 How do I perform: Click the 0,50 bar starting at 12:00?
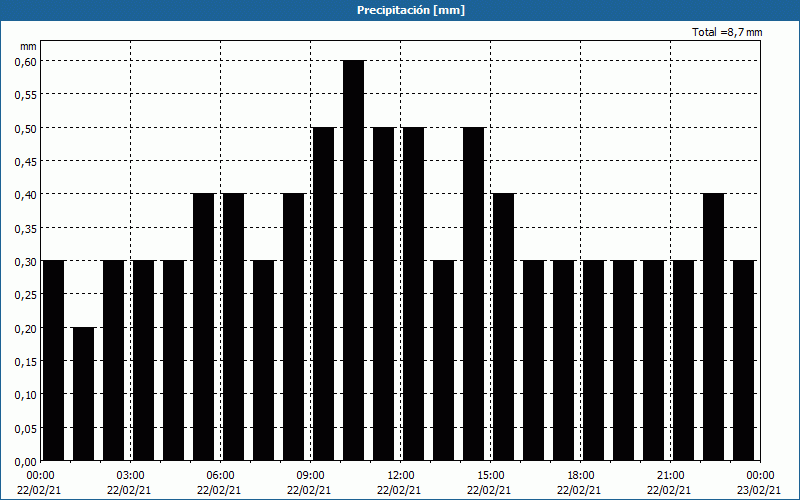pos(413,294)
